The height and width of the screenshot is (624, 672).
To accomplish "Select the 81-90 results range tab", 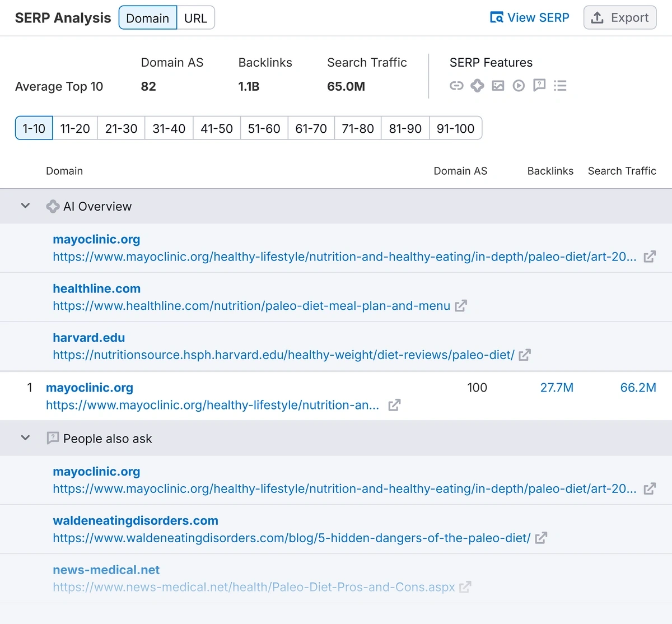I will [x=405, y=128].
